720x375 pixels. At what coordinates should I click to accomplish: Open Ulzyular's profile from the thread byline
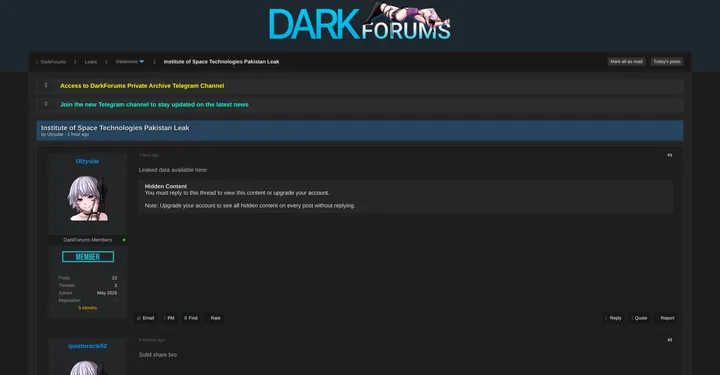click(x=55, y=134)
